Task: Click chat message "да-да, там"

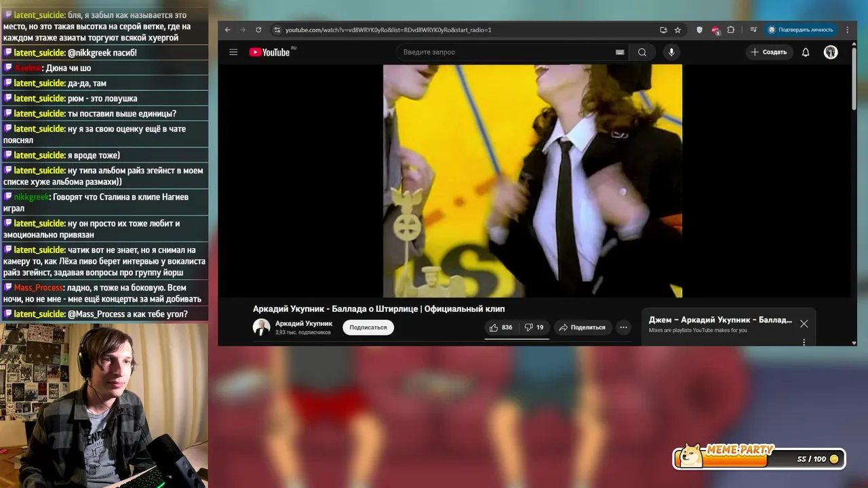Action: click(87, 83)
